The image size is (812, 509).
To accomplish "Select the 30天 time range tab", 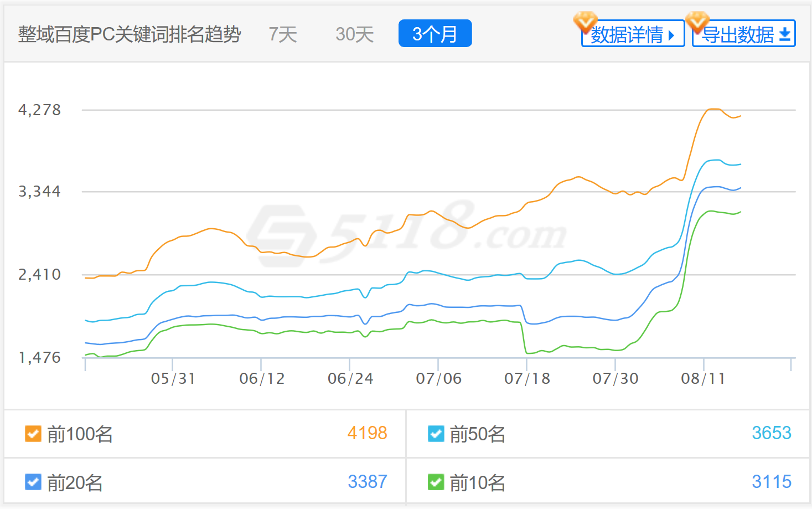I will tap(354, 34).
